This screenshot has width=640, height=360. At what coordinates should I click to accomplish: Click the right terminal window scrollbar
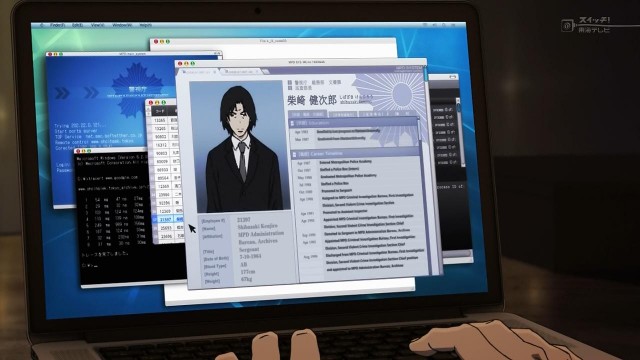[x=462, y=133]
